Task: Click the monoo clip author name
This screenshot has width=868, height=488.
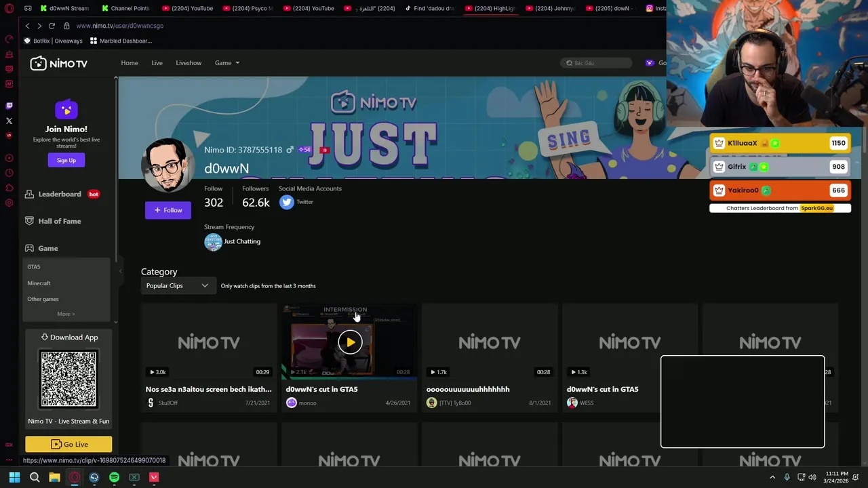Action: (307, 403)
